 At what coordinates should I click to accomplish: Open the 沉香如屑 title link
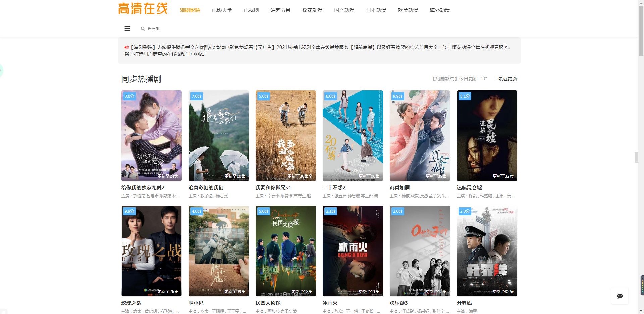pyautogui.click(x=399, y=188)
